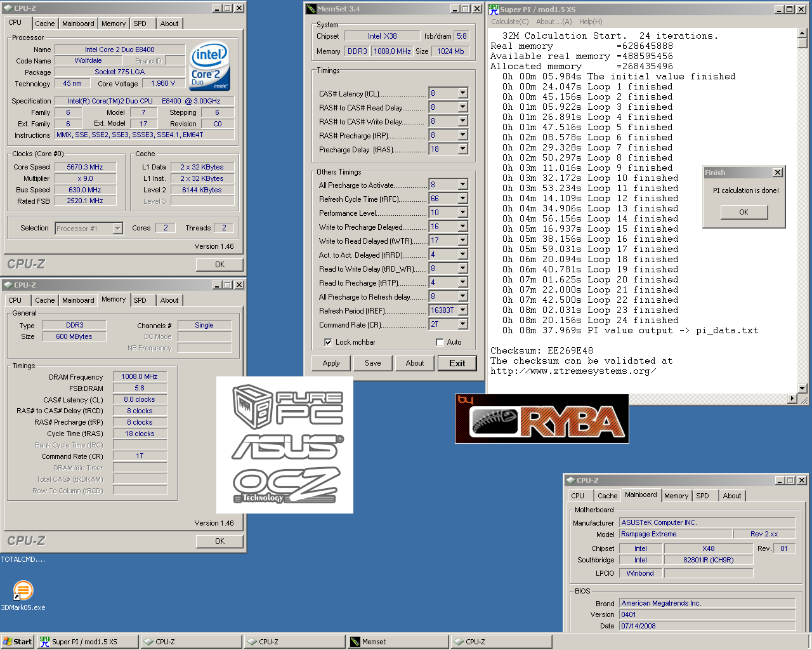Open the Processor #1 selection dropdown
Image resolution: width=812 pixels, height=650 pixels.
coord(117,229)
